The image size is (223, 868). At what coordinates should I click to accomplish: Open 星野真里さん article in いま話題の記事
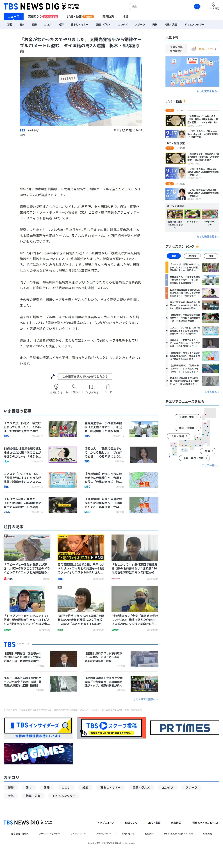[121, 429]
